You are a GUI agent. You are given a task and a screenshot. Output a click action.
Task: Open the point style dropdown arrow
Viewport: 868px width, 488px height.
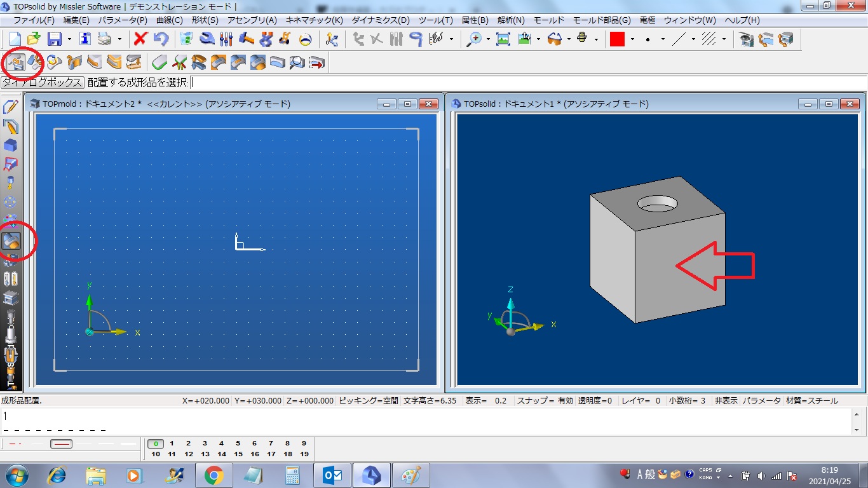point(663,39)
